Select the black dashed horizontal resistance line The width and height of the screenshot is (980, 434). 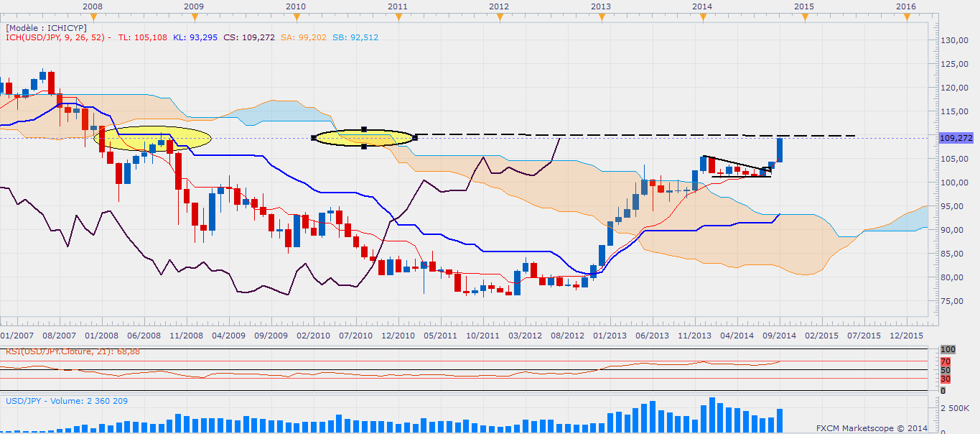635,135
